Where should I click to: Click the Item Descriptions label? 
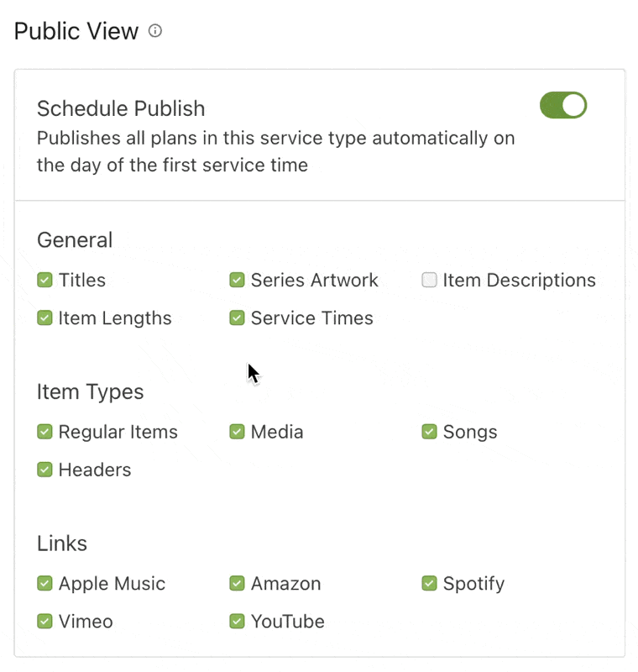[519, 281]
